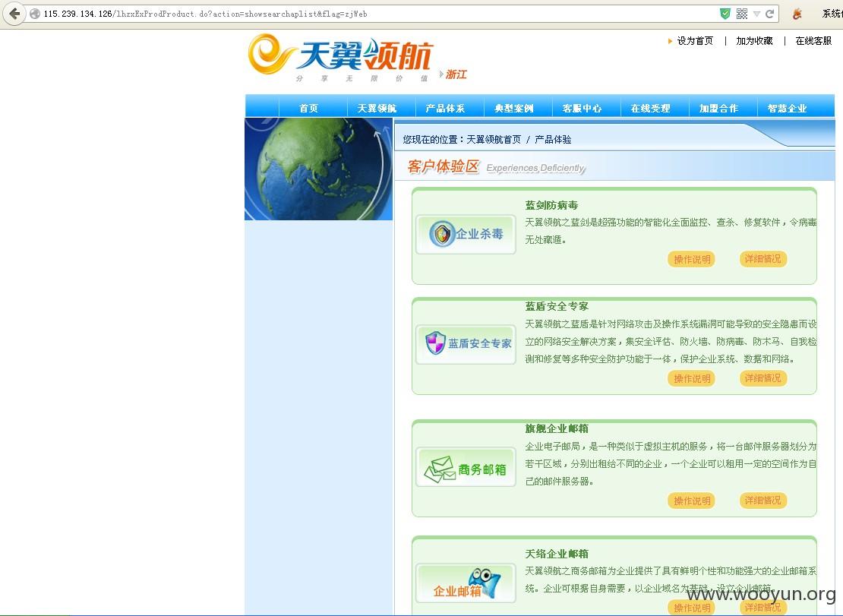Click 客户体验区 section title
Image resolution: width=843 pixels, height=616 pixels.
pyautogui.click(x=443, y=166)
